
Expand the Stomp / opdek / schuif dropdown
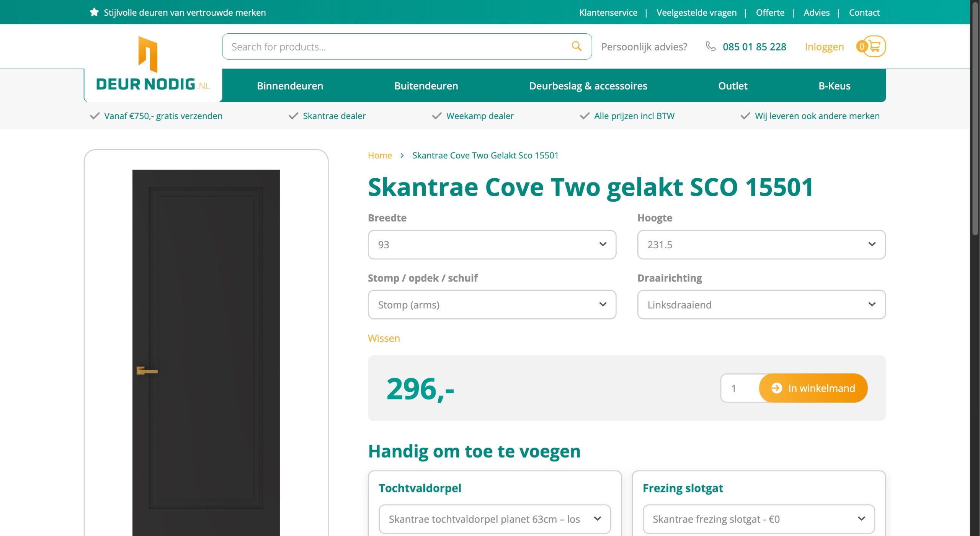(492, 305)
